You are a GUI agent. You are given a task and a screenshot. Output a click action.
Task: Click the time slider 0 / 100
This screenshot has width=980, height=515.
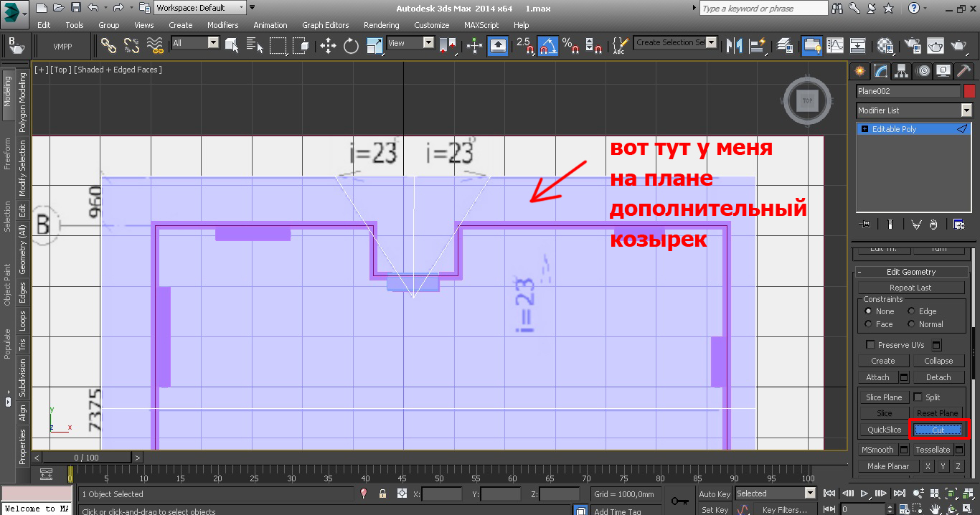(x=86, y=457)
